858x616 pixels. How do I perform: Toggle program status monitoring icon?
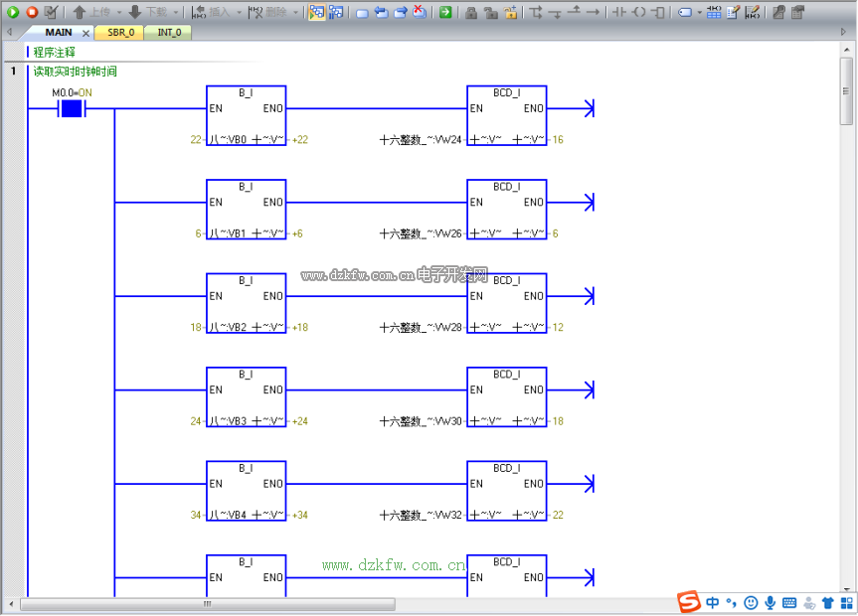click(x=317, y=12)
